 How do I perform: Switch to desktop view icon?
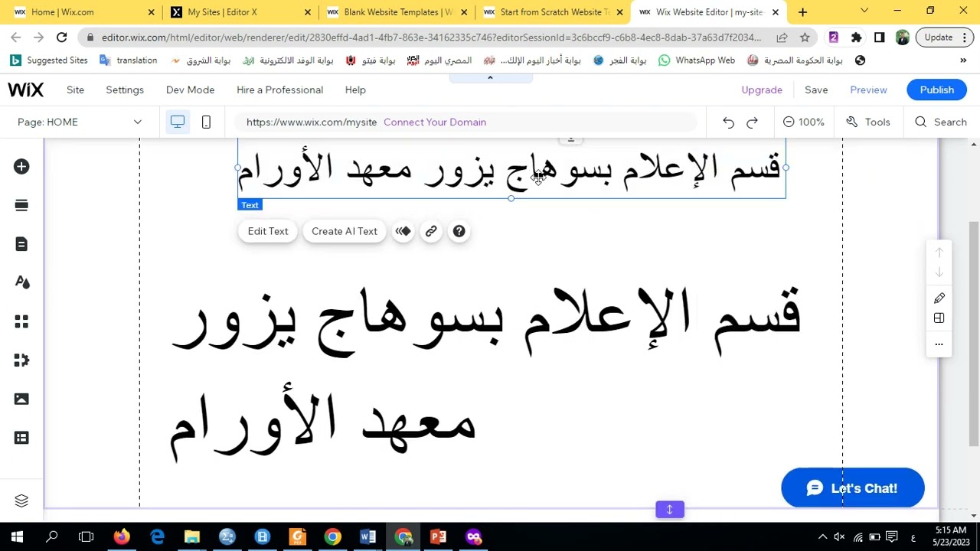click(178, 122)
